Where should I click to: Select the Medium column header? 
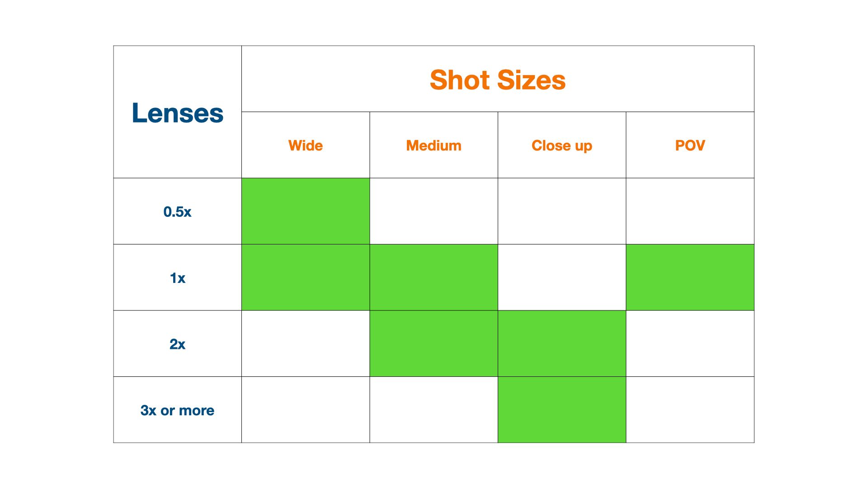[x=434, y=145]
